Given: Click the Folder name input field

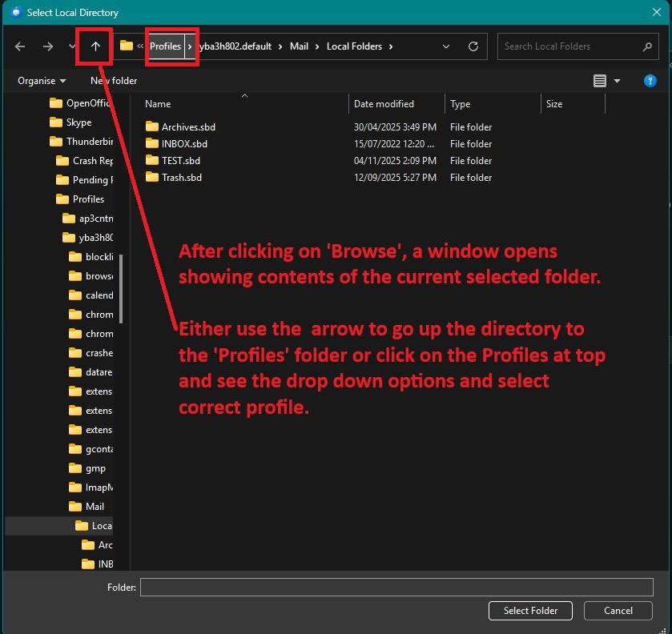Looking at the screenshot, I should click(396, 588).
